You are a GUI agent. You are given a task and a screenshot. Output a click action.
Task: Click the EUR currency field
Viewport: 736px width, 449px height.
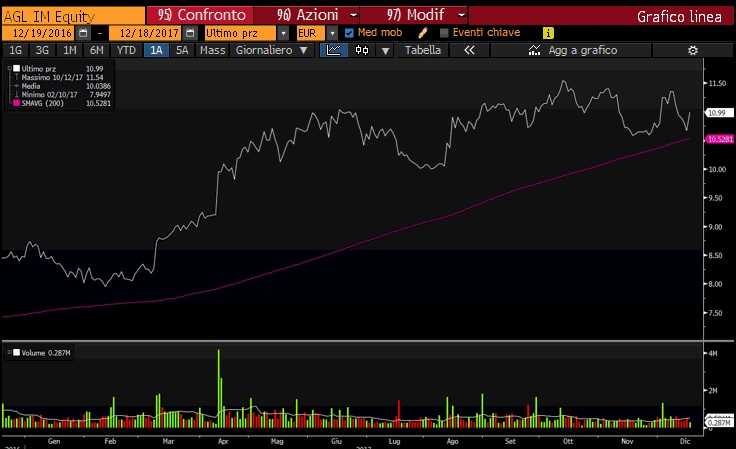click(x=311, y=33)
